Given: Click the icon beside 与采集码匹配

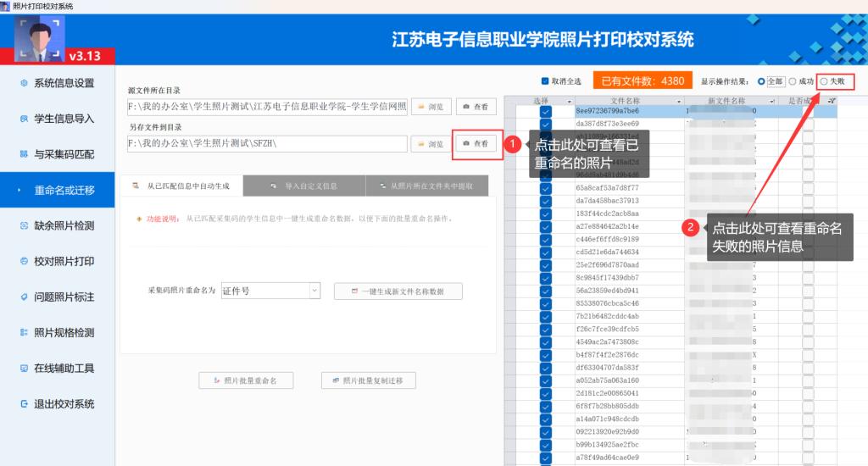Looking at the screenshot, I should [x=24, y=154].
